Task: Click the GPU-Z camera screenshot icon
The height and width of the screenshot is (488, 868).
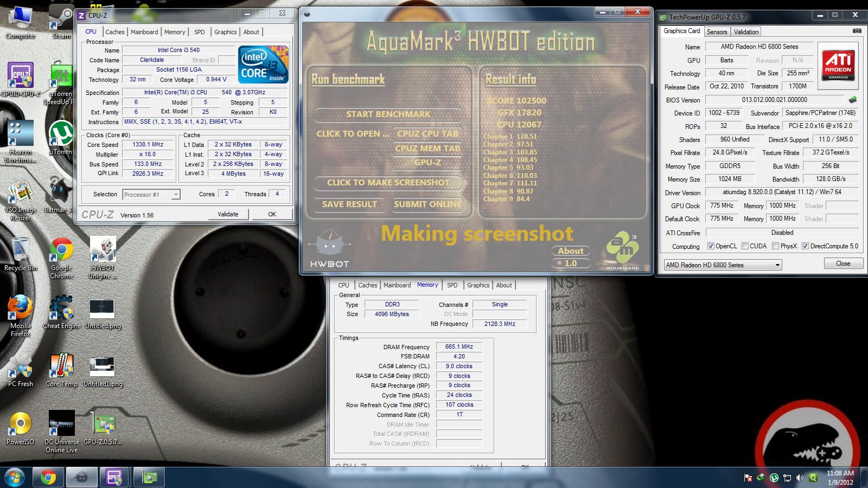Action: coord(857,31)
